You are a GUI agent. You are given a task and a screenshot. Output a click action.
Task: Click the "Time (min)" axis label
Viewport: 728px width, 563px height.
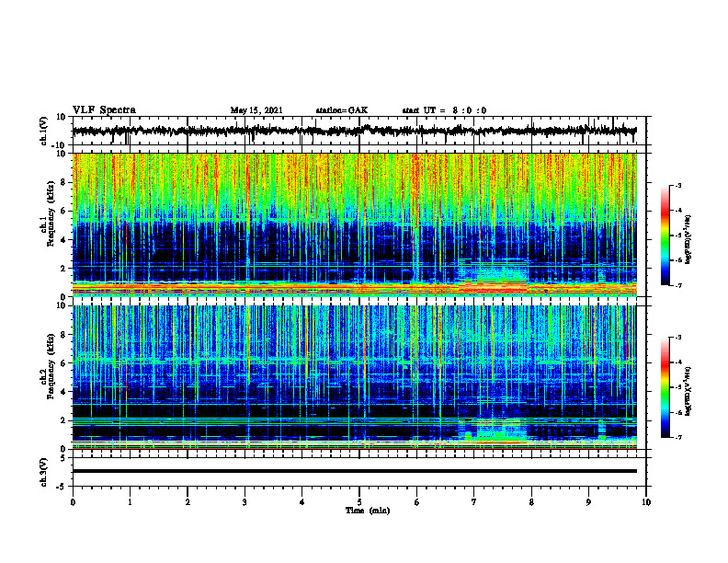(x=368, y=511)
